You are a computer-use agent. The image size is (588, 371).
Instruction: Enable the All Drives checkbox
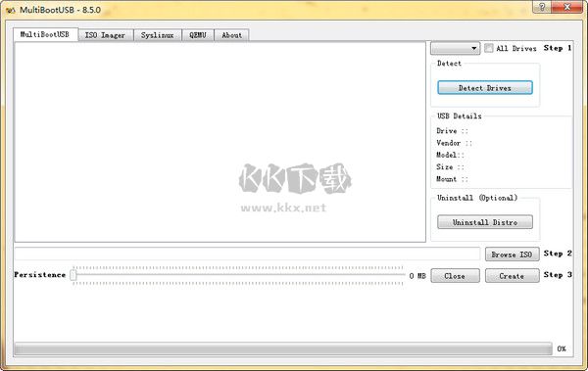(489, 48)
